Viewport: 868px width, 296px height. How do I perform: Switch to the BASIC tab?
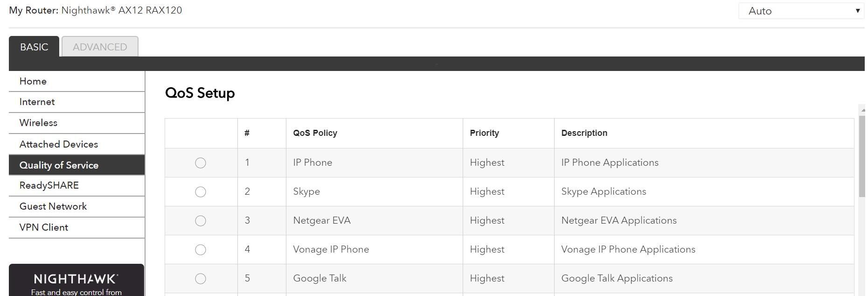[x=34, y=47]
